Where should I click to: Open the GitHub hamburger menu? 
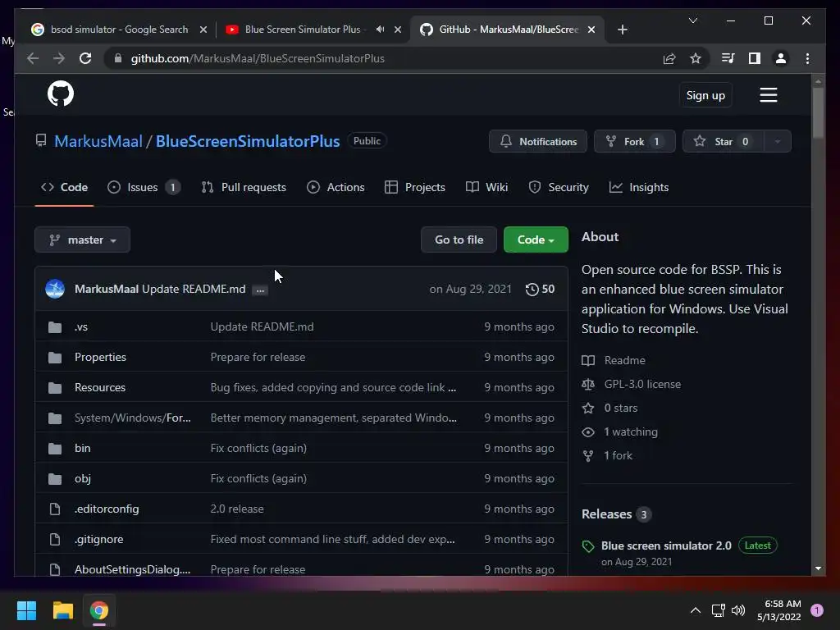tap(768, 95)
